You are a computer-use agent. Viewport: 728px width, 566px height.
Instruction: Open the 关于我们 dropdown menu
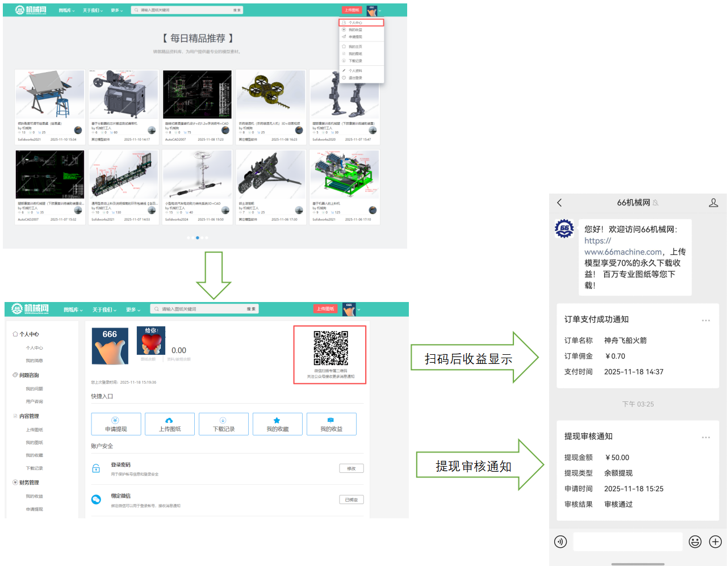93,10
